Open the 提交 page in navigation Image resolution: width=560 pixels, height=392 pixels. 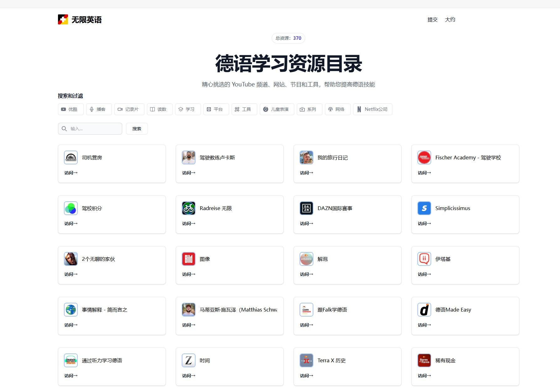click(432, 20)
